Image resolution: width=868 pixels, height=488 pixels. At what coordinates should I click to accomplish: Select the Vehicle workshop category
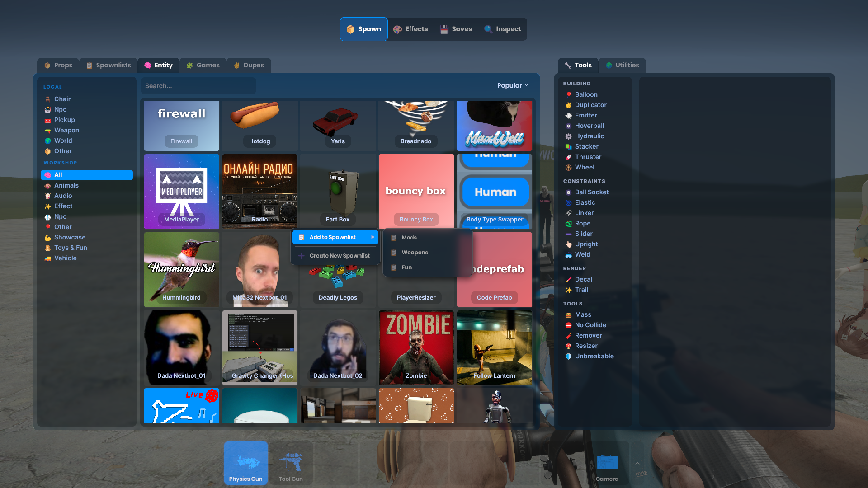pyautogui.click(x=65, y=258)
